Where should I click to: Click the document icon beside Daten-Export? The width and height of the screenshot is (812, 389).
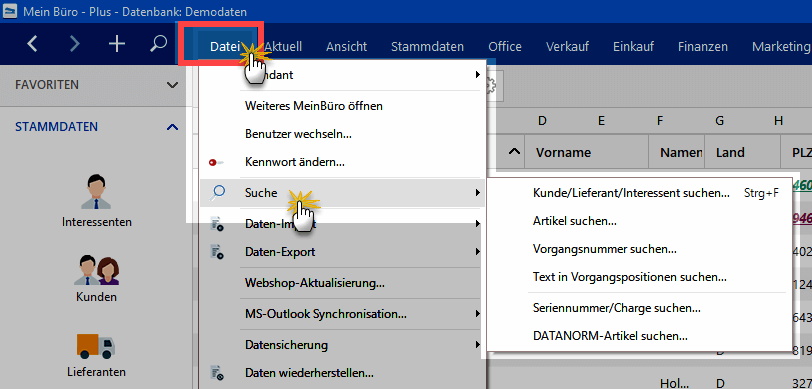pos(216,252)
